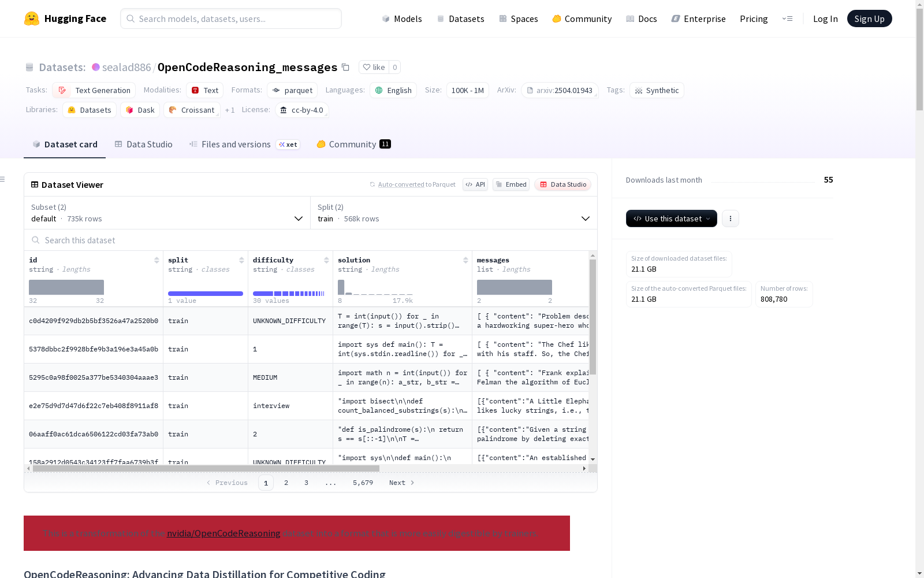Go to Datasets in top navigation
This screenshot has height=578, width=924.
click(x=460, y=18)
